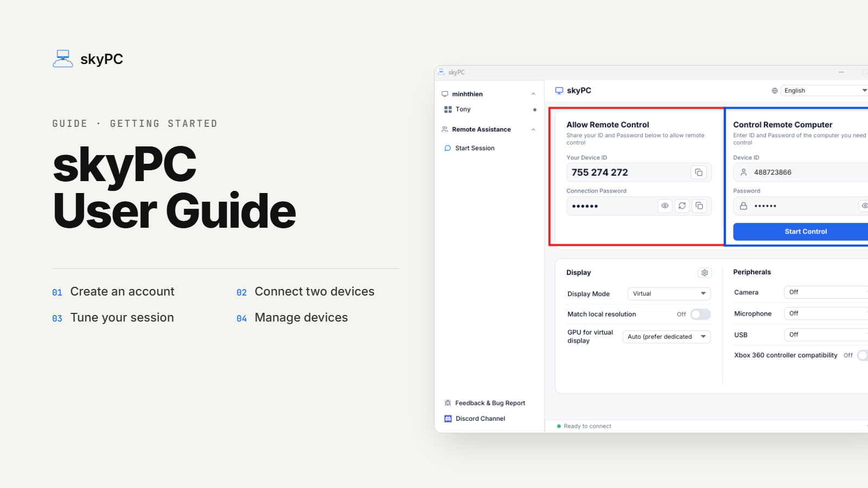
Task: Collapse the minhthien sidebar section
Action: click(533, 94)
